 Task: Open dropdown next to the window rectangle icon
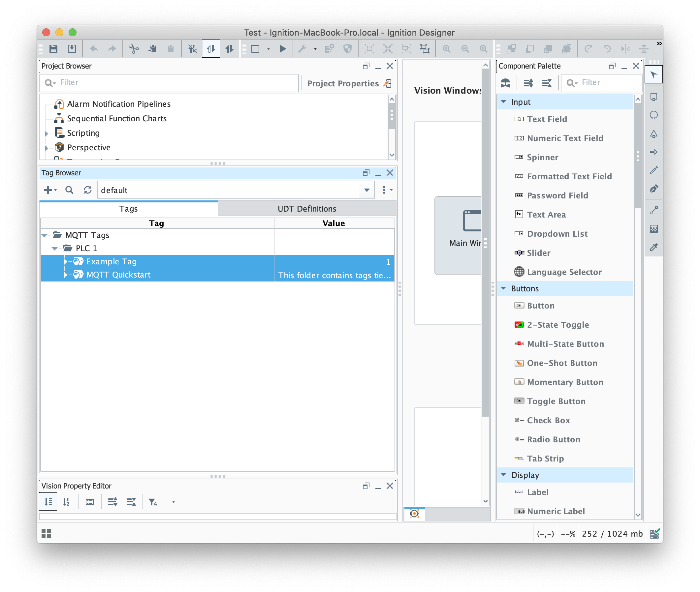tap(269, 49)
